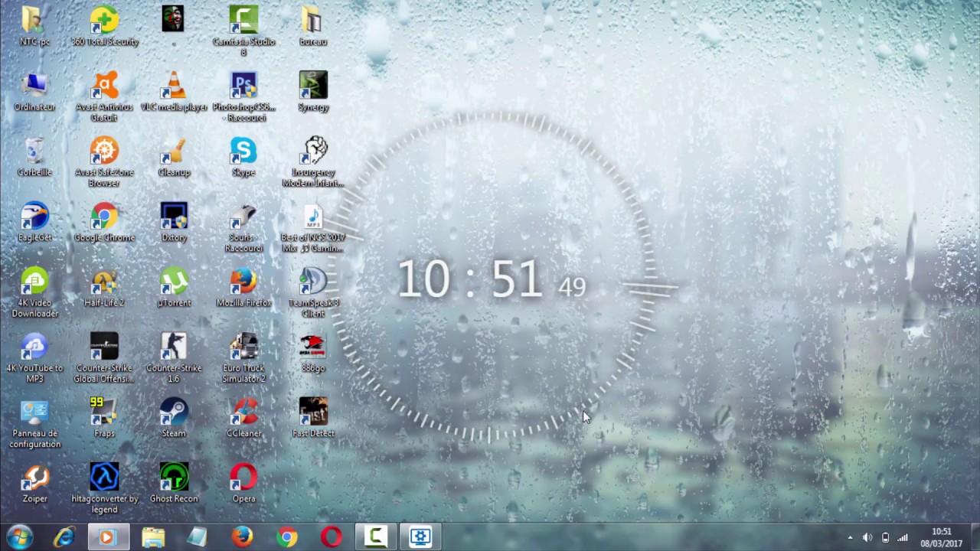Image resolution: width=980 pixels, height=551 pixels.
Task: Launch Counter-Strike Global Offensive
Action: pos(104,346)
